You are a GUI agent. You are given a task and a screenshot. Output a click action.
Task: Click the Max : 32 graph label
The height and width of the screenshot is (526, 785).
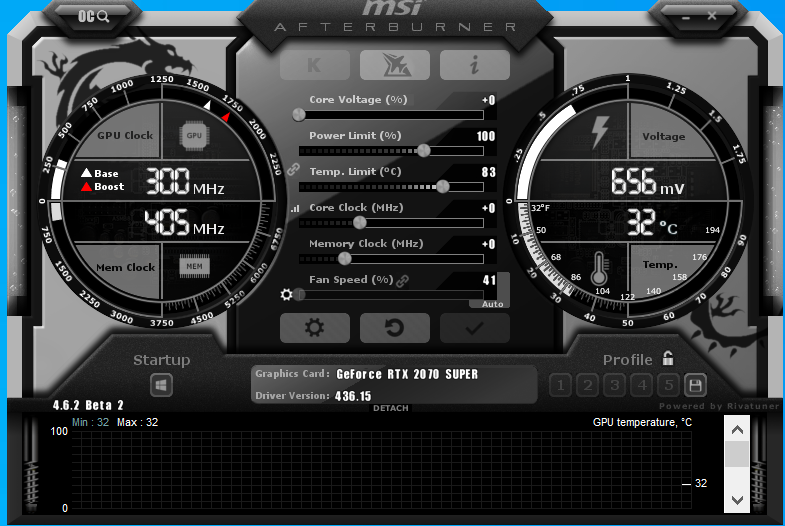(x=137, y=422)
